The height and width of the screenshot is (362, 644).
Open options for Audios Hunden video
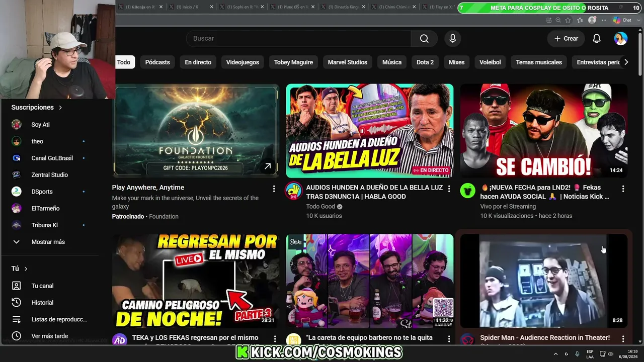pos(449,189)
